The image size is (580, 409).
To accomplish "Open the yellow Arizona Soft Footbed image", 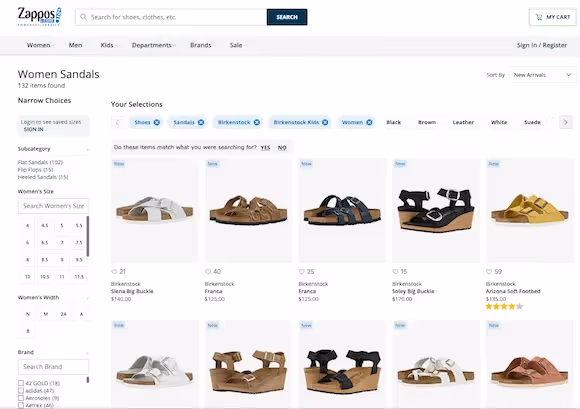I will point(529,211).
